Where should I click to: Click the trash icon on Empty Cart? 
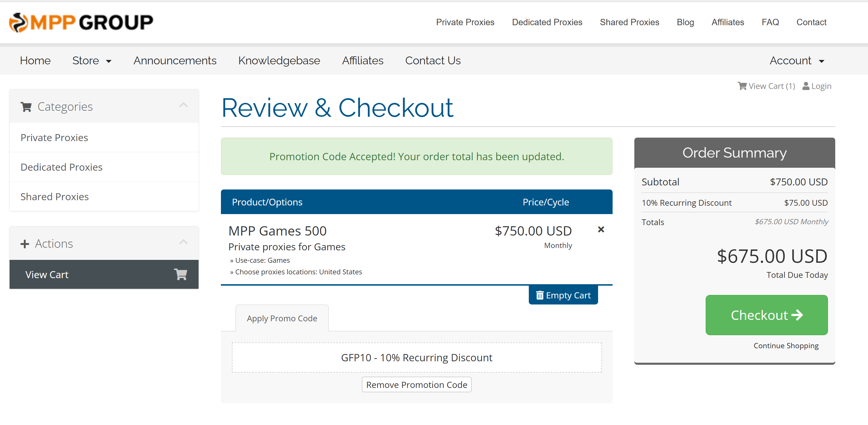click(x=540, y=295)
